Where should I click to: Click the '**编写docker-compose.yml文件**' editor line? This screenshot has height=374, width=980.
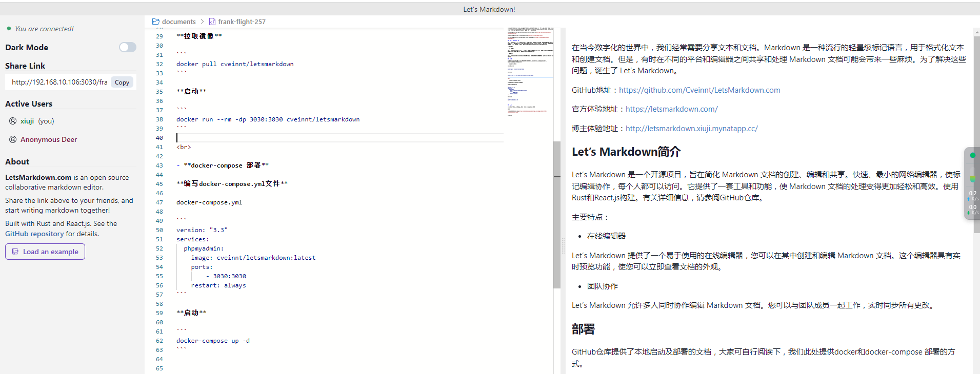[x=232, y=184]
